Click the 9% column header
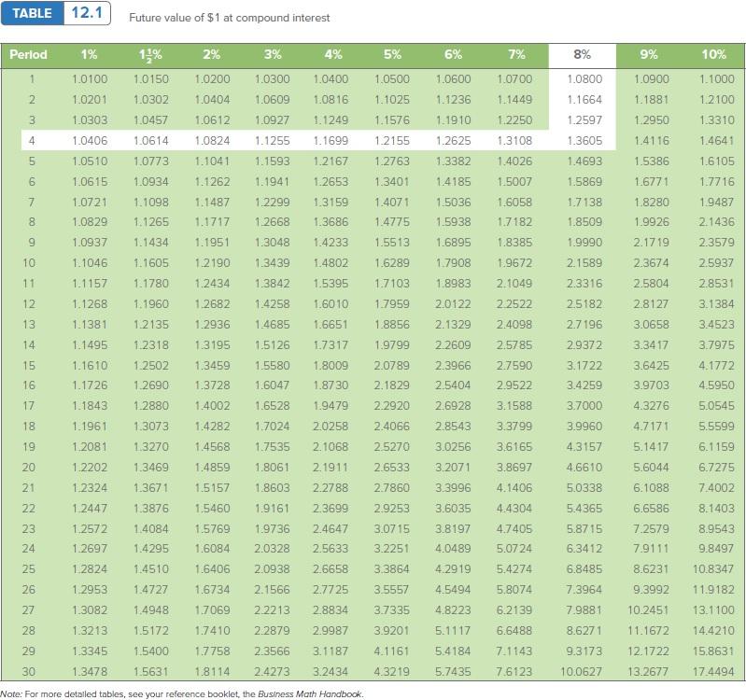The width and height of the screenshot is (746, 700). [x=649, y=55]
